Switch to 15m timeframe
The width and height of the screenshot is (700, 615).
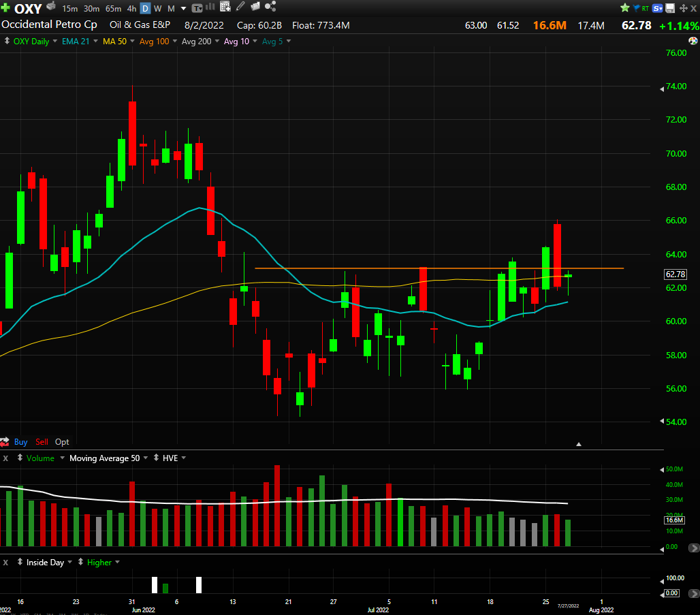(69, 8)
